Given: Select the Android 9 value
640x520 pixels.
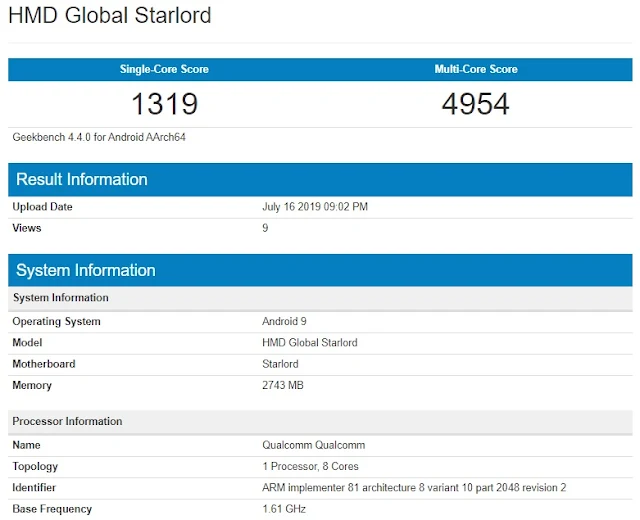Looking at the screenshot, I should tap(284, 322).
